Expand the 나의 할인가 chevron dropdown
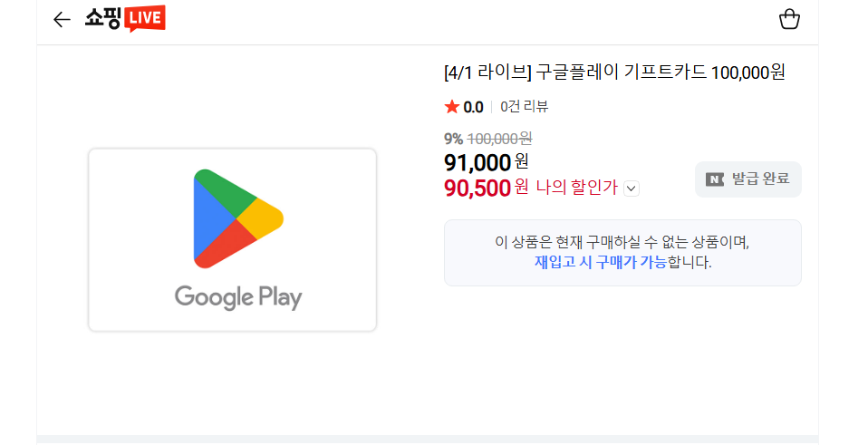 coord(632,189)
